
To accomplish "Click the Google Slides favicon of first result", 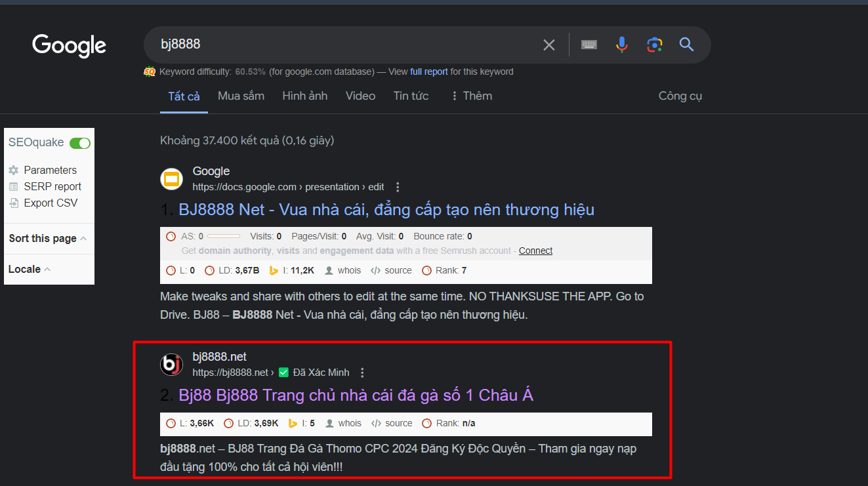I will click(x=171, y=179).
